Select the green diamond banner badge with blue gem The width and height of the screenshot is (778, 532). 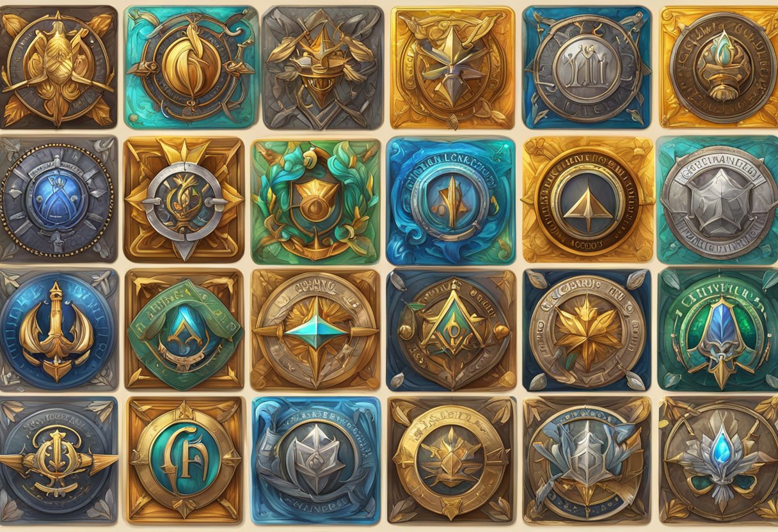click(184, 329)
